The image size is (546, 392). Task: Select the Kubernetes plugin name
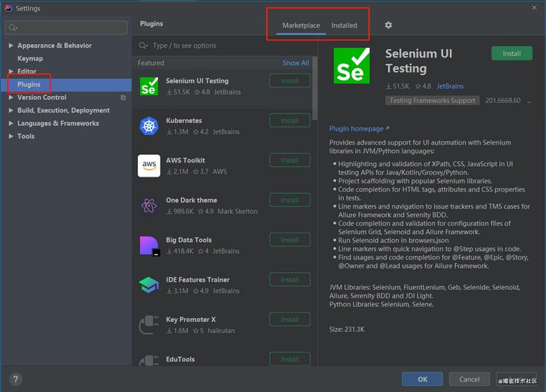[183, 121]
